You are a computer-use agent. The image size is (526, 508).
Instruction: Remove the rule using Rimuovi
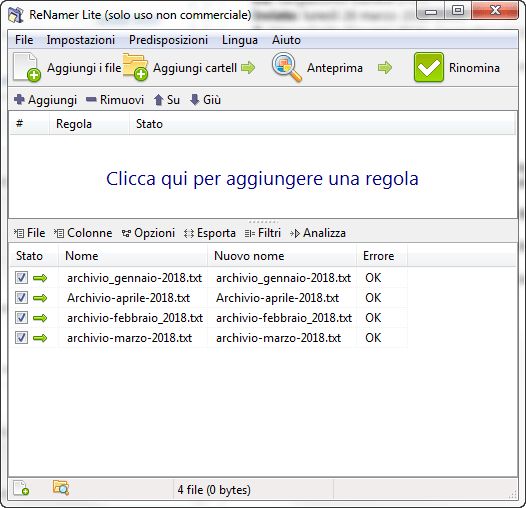[115, 100]
